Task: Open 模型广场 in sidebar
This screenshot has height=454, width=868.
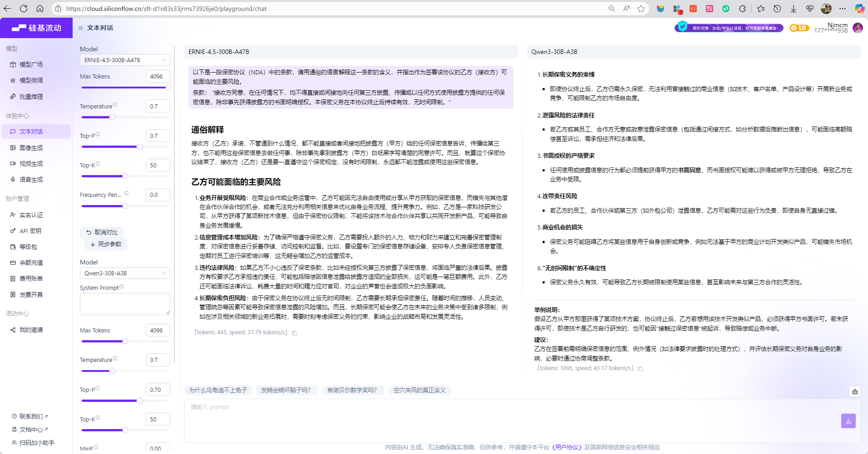Action: pos(36,64)
